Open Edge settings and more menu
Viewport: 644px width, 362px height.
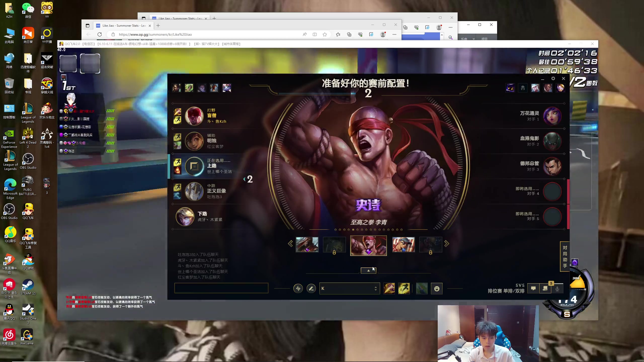click(394, 34)
